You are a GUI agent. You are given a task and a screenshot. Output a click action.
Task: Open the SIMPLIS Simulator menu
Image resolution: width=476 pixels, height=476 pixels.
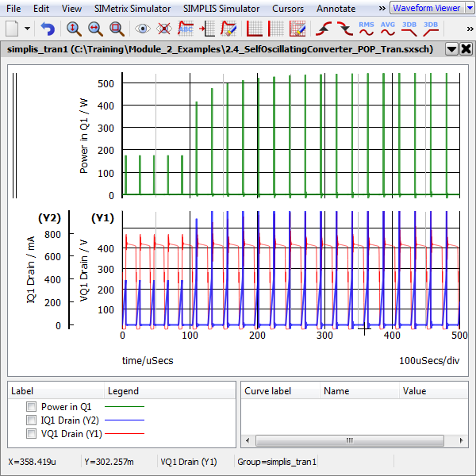point(221,8)
